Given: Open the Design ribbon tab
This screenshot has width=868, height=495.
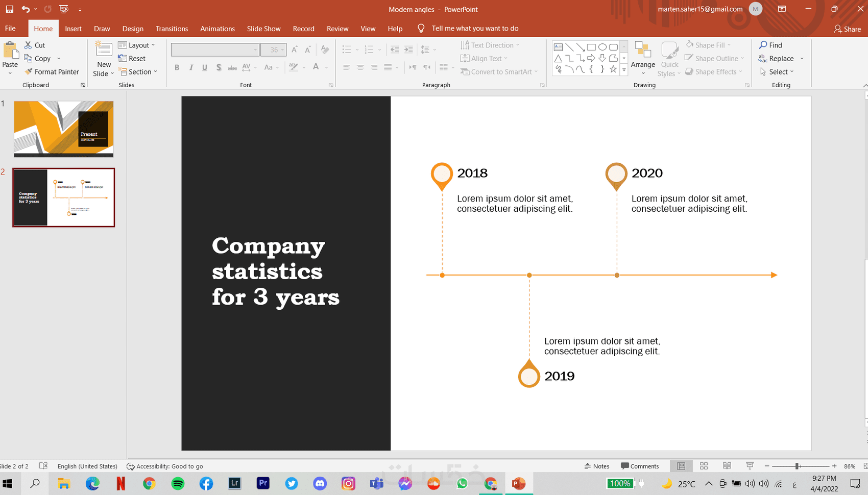Looking at the screenshot, I should (133, 29).
